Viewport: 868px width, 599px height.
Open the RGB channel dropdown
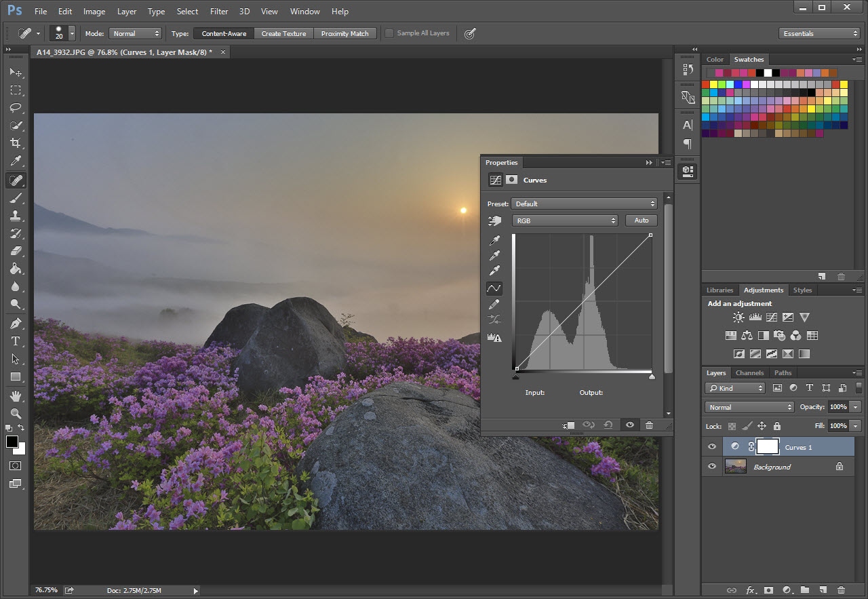[x=564, y=220]
